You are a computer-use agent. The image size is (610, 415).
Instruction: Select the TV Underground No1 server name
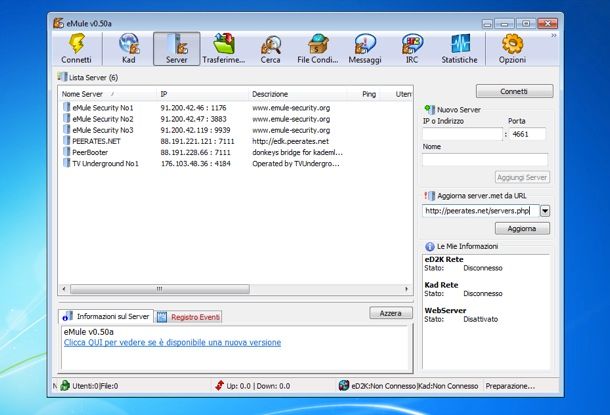[x=105, y=164]
